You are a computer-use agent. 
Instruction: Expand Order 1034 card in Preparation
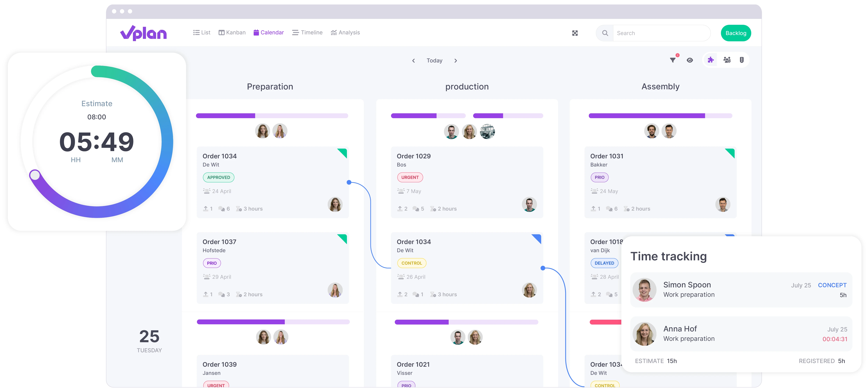point(271,182)
